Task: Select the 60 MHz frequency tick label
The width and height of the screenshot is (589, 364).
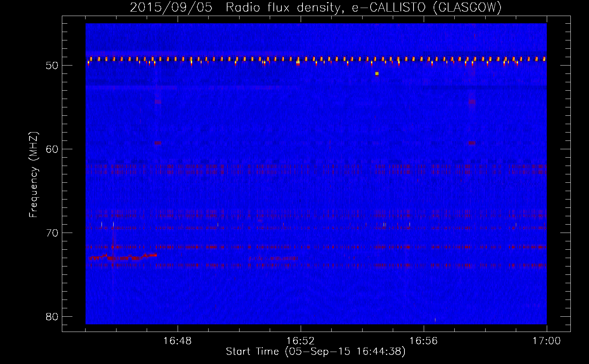Action: [x=52, y=149]
